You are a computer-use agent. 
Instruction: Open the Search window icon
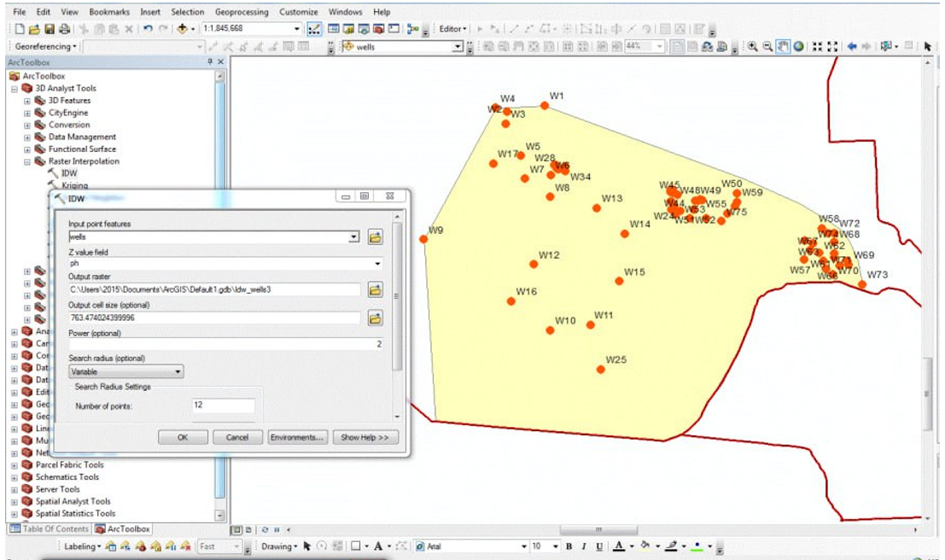364,29
